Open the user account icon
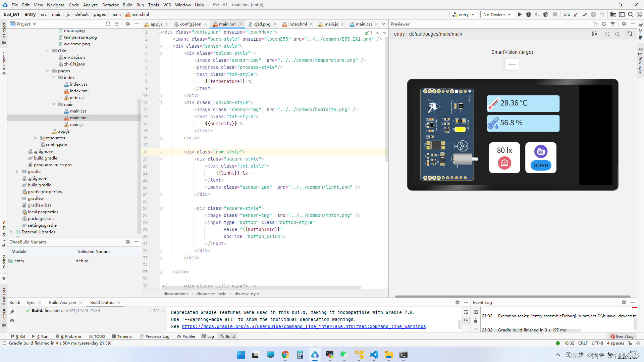This screenshot has width=644, height=362. click(x=639, y=14)
